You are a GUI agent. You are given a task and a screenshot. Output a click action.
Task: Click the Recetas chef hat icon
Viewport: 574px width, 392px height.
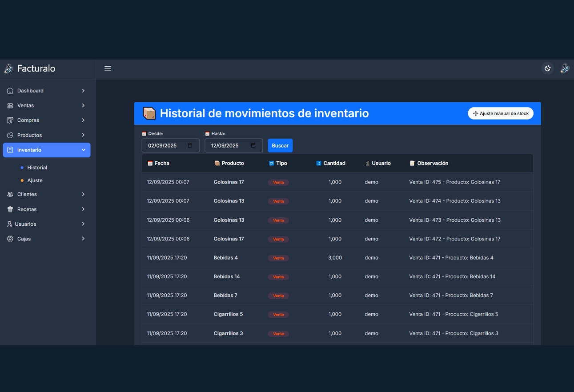10,209
